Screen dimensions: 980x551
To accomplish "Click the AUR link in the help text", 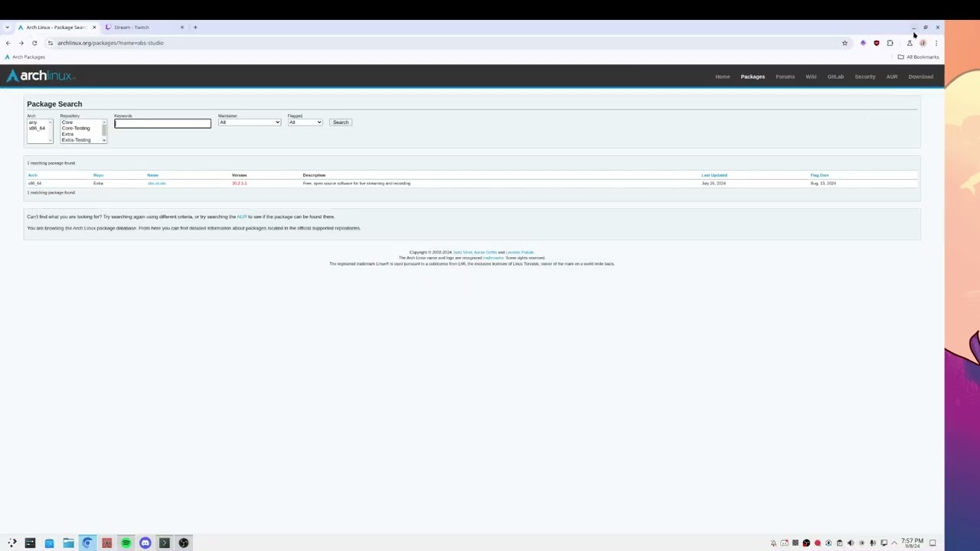I will pos(241,217).
